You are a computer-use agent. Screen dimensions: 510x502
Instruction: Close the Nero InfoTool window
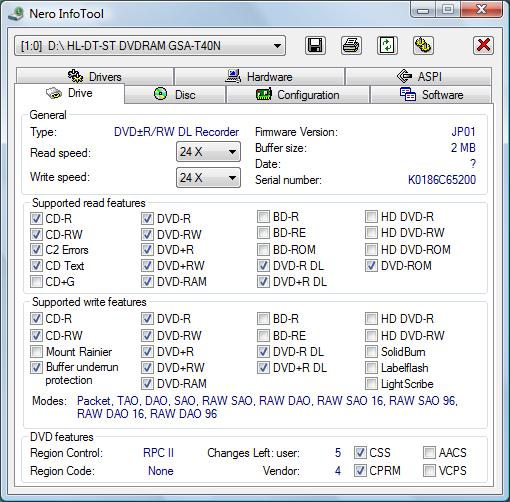481,9
